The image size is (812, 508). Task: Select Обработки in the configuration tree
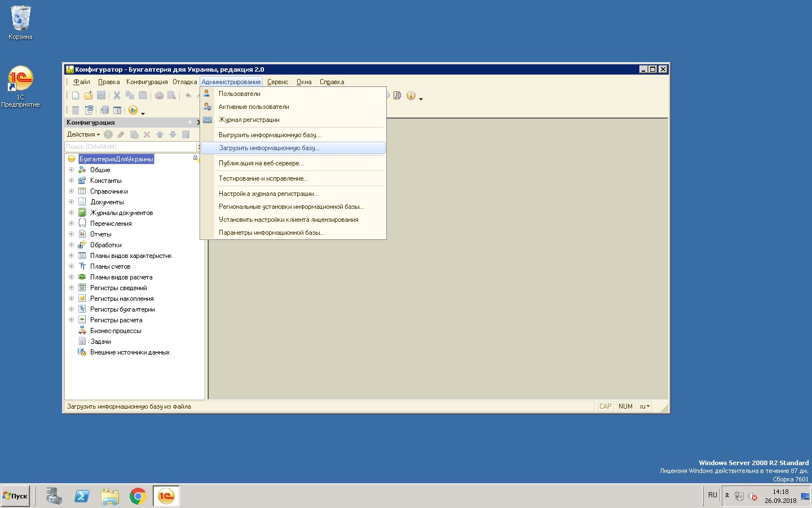105,245
